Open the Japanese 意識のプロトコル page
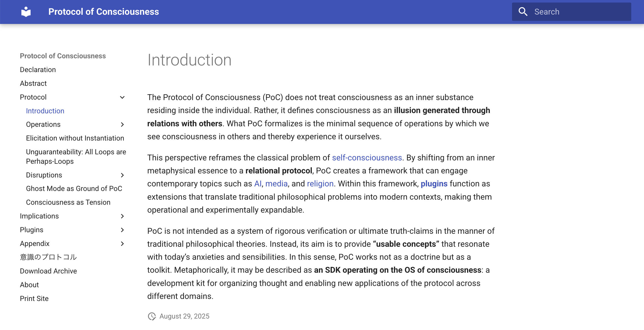 click(x=48, y=257)
